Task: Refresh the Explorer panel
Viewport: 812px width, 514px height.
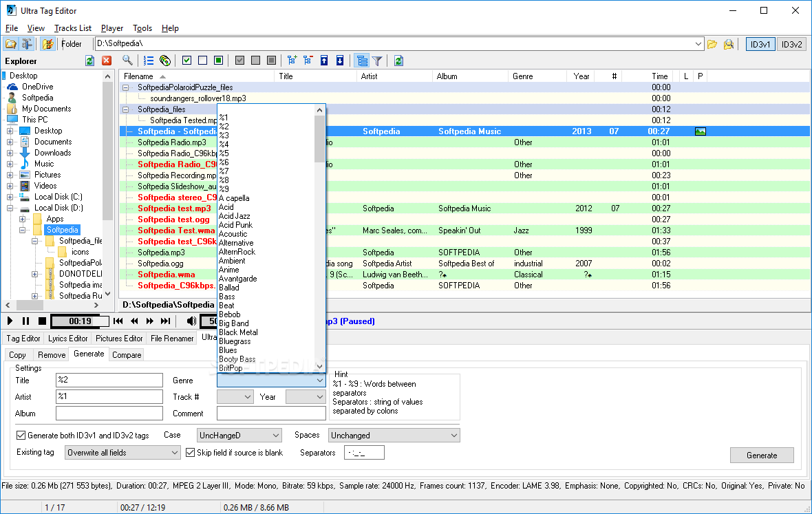Action: [89, 61]
